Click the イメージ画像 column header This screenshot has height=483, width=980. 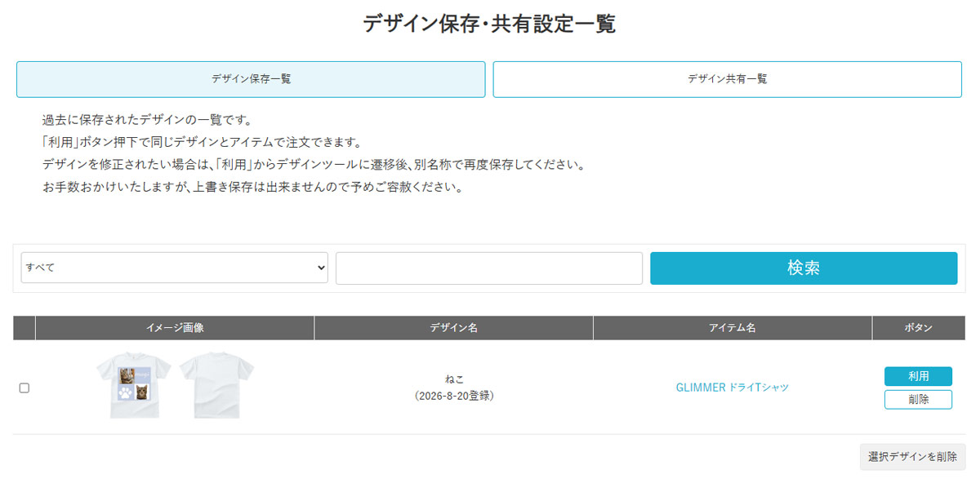coord(175,328)
